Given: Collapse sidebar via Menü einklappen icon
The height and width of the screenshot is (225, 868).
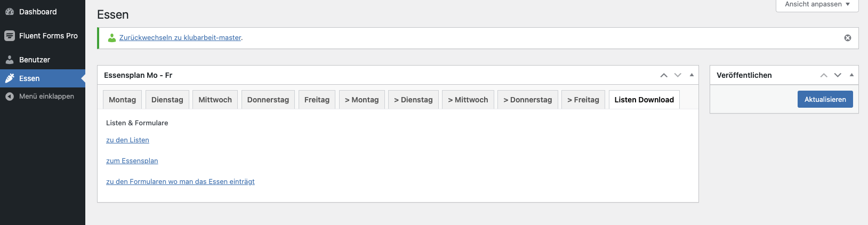Looking at the screenshot, I should pyautogui.click(x=10, y=97).
